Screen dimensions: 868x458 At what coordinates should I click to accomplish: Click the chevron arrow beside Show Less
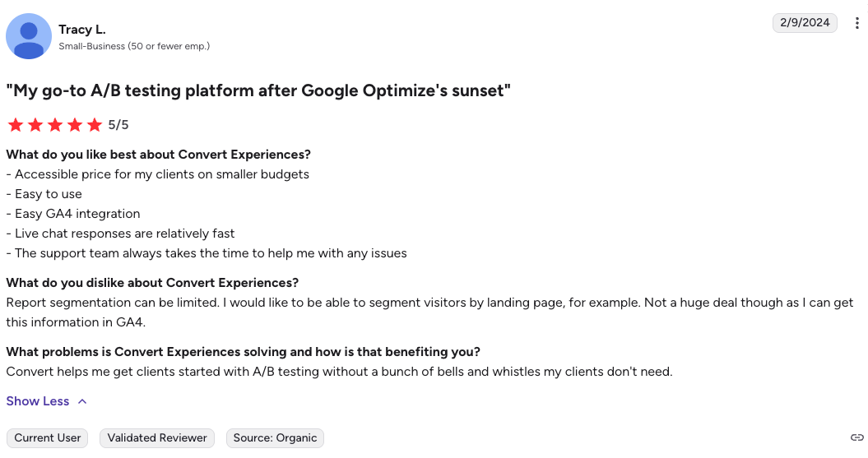(82, 401)
